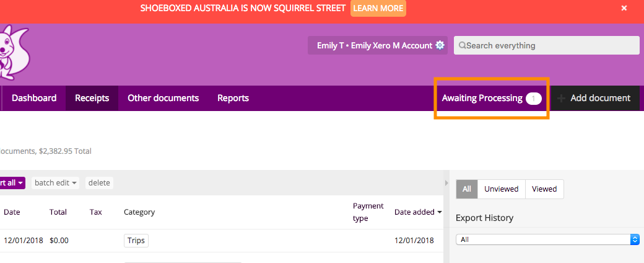This screenshot has width=644, height=263.
Task: Open the Other documents tab
Action: point(163,98)
